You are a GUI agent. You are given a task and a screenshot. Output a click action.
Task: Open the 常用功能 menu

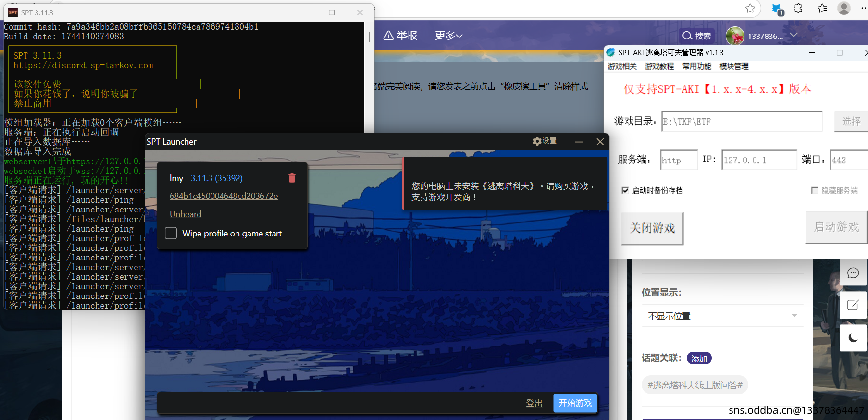[x=697, y=66]
